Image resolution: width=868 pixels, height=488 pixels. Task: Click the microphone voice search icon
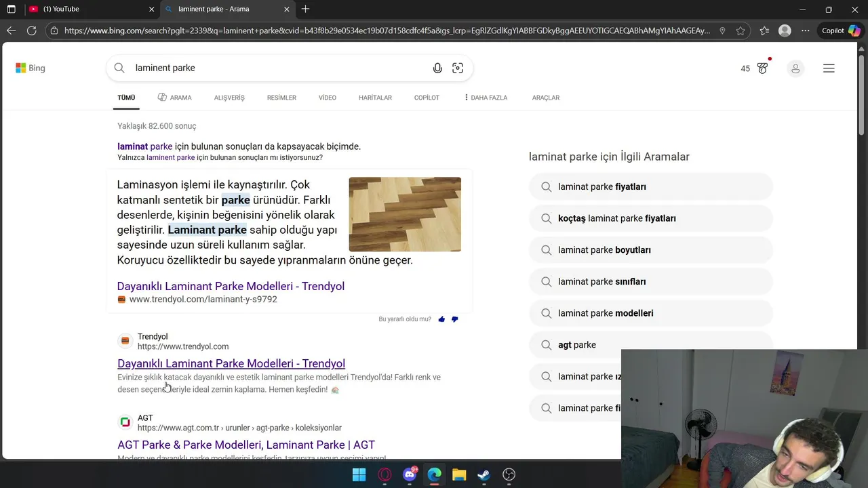[x=437, y=68]
